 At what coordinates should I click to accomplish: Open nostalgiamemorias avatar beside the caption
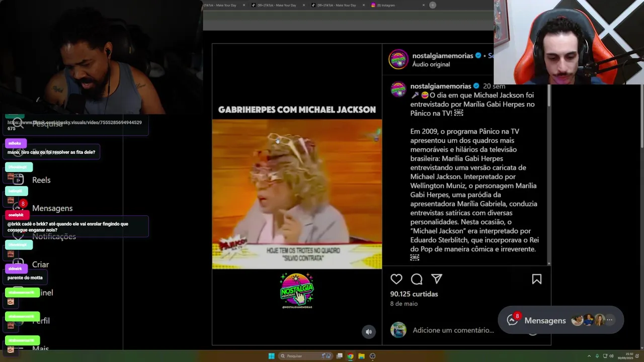tap(398, 89)
